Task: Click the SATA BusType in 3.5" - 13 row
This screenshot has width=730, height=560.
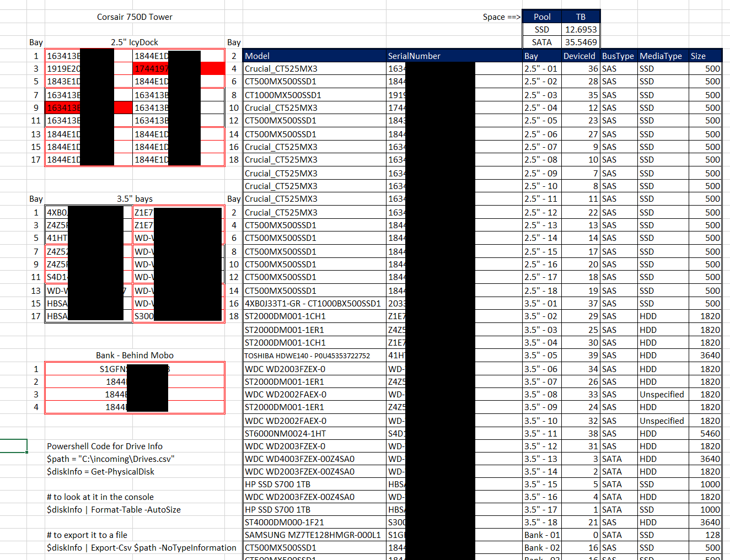Action: click(619, 459)
